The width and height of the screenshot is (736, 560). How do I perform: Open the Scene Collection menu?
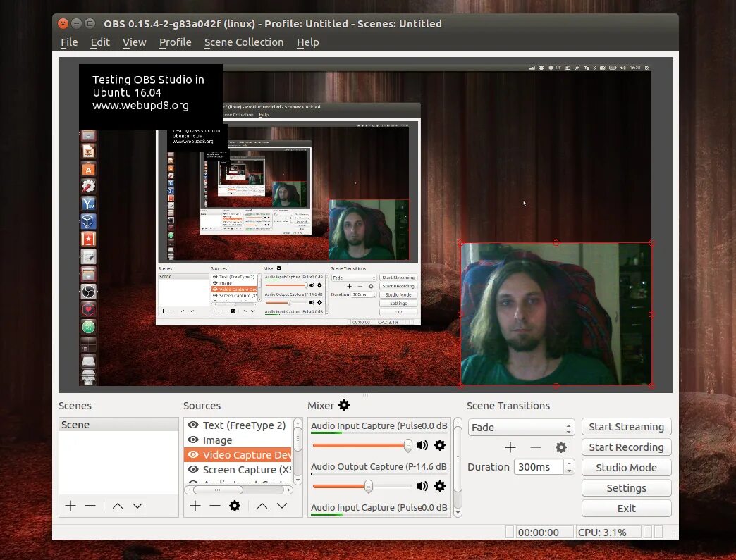[244, 42]
